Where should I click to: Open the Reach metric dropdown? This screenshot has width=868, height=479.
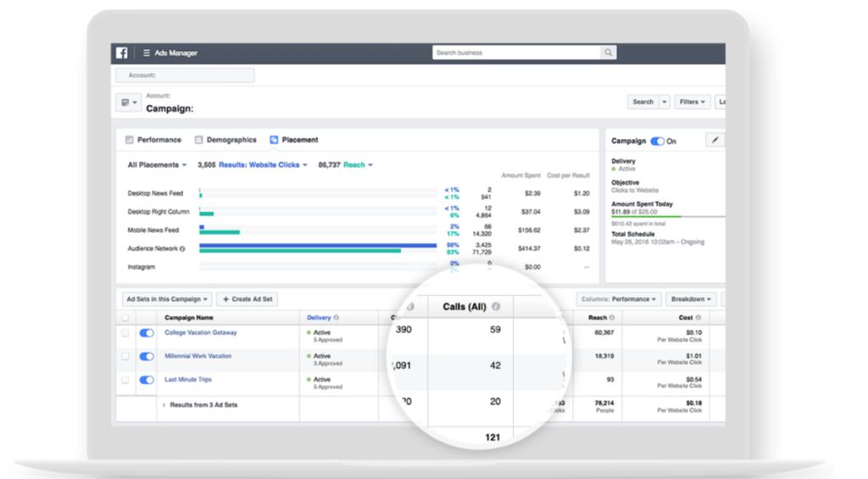[359, 165]
